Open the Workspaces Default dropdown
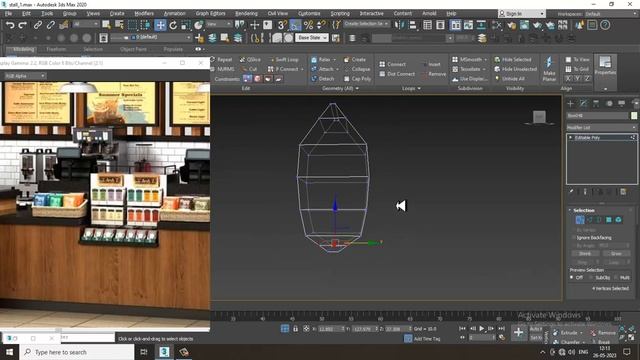 click(x=611, y=14)
